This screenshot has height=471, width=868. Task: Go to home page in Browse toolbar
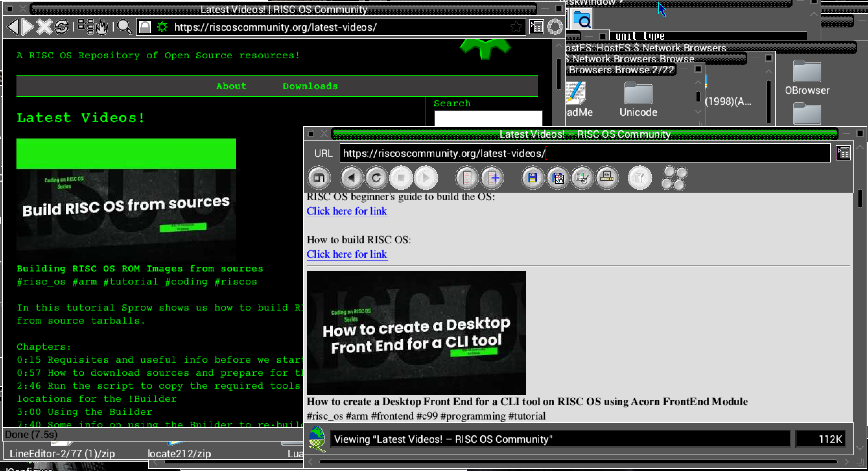tap(319, 178)
